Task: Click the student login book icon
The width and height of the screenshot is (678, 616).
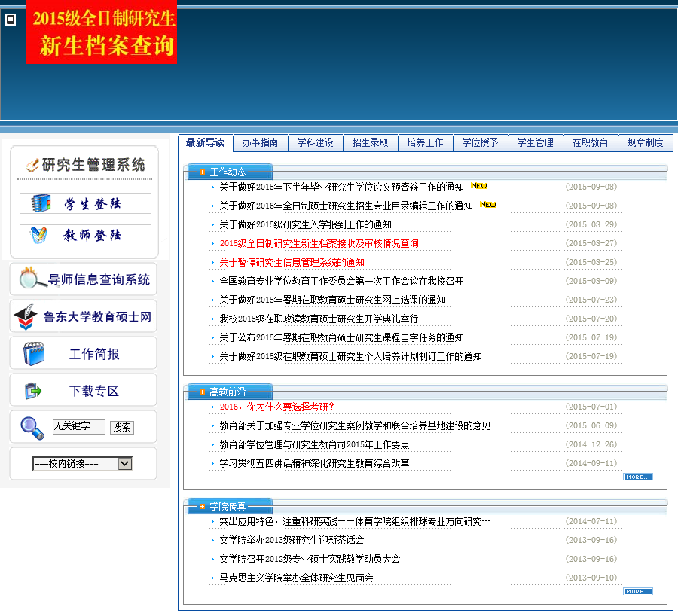Action: (41, 203)
